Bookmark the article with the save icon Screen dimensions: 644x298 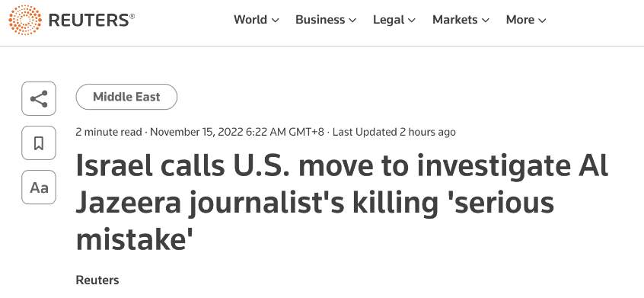coord(39,143)
